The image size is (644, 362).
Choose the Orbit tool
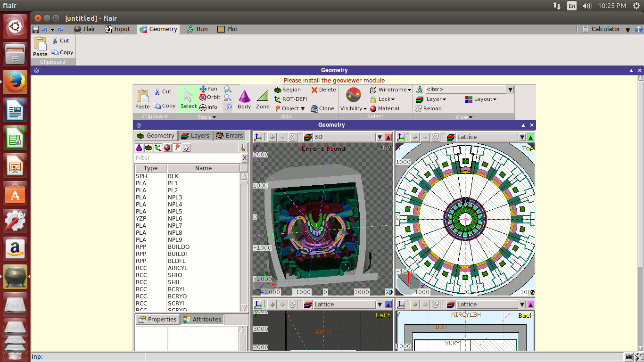(x=210, y=98)
